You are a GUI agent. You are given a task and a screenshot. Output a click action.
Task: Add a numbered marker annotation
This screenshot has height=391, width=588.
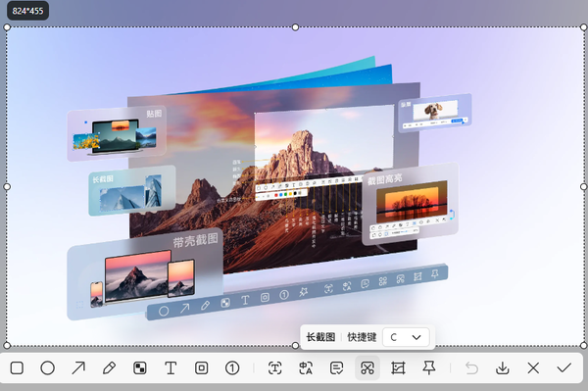232,368
